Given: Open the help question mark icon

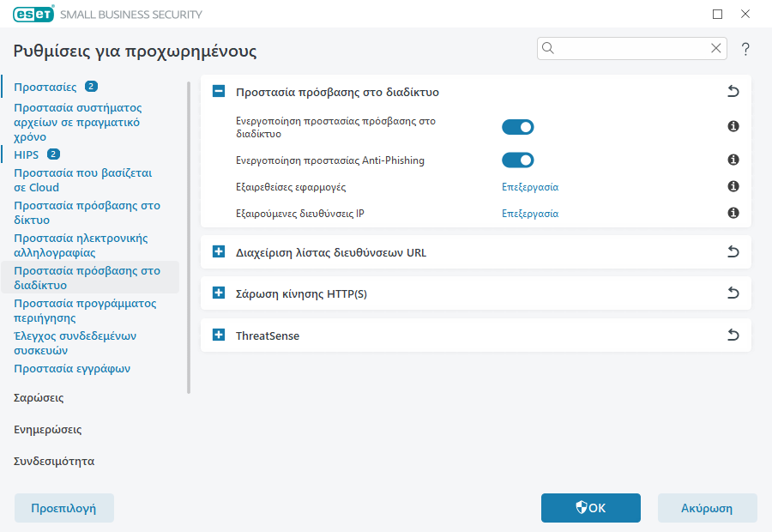Looking at the screenshot, I should pos(745,49).
